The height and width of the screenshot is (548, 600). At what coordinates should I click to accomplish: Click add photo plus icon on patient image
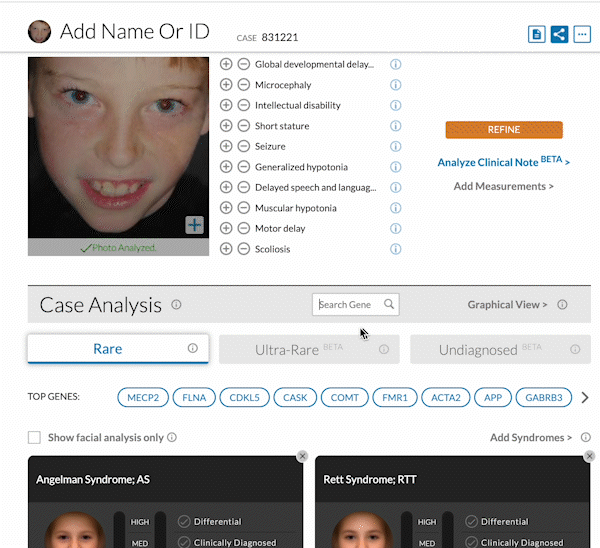[x=194, y=225]
